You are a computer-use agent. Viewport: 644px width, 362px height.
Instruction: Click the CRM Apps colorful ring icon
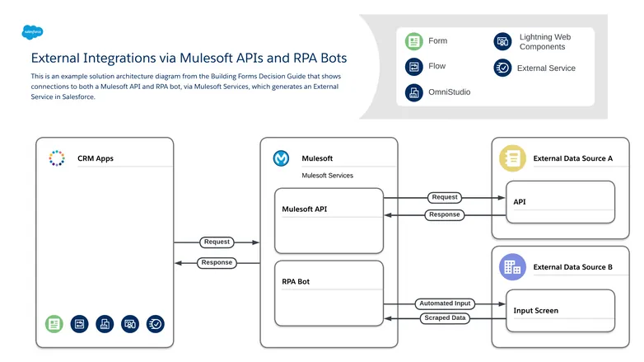click(57, 158)
